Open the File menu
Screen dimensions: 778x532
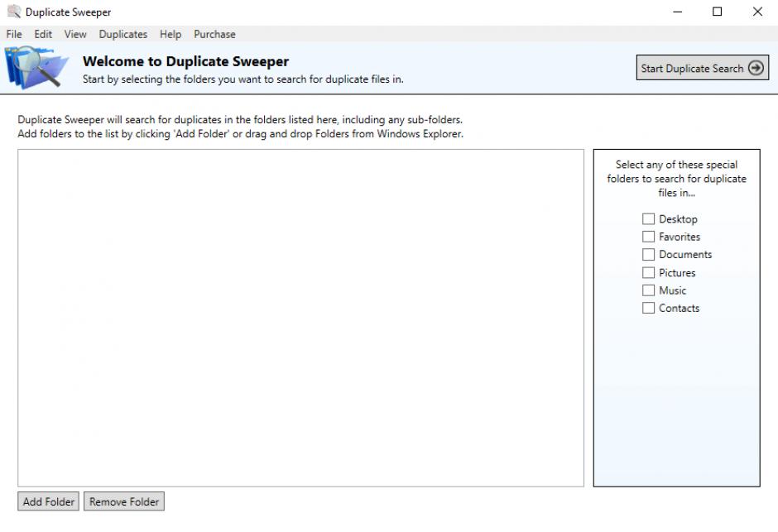click(14, 34)
